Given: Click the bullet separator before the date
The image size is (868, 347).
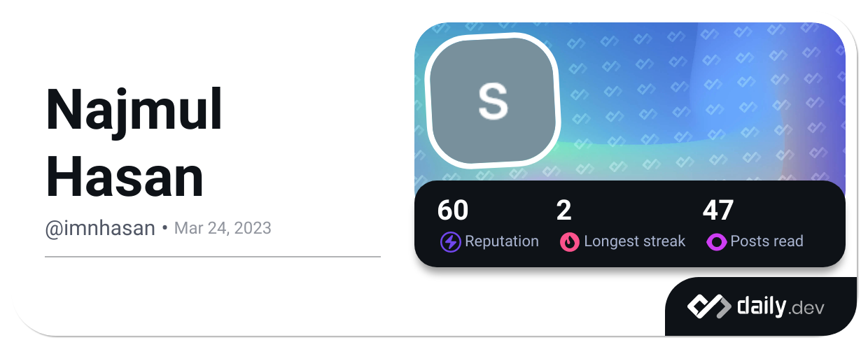Looking at the screenshot, I should click(164, 228).
